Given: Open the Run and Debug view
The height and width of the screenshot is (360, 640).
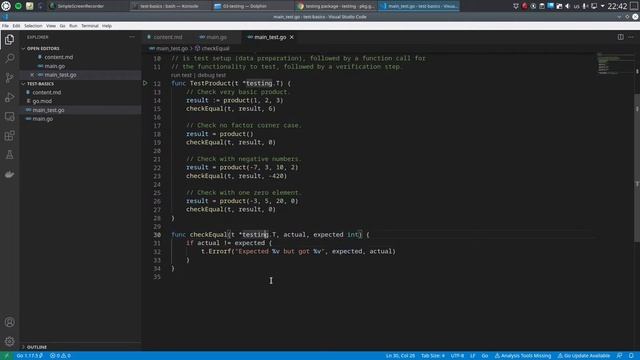Looking at the screenshot, I should coord(9,97).
